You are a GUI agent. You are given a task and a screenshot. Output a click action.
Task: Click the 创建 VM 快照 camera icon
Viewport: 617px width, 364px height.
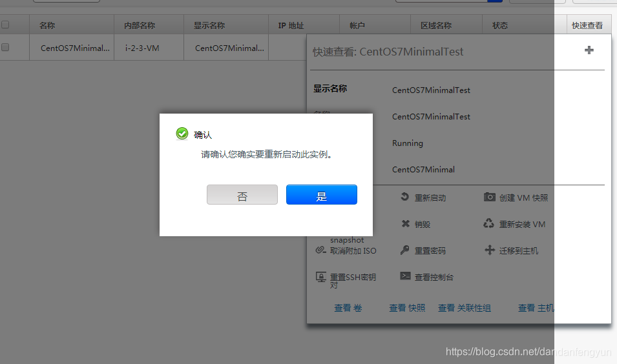(x=489, y=197)
